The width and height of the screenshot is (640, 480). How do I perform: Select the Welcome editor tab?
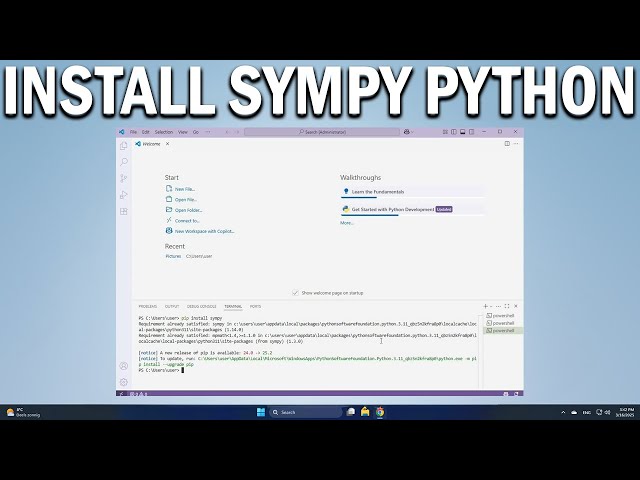coord(152,144)
